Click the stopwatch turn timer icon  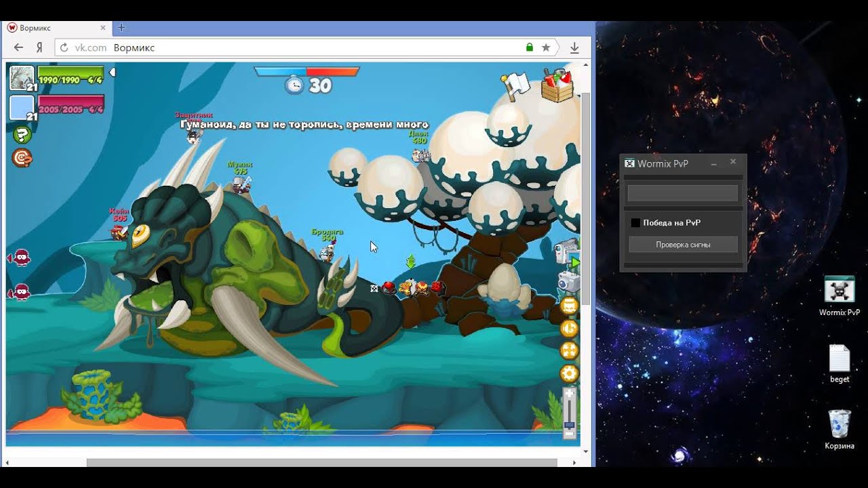point(294,85)
